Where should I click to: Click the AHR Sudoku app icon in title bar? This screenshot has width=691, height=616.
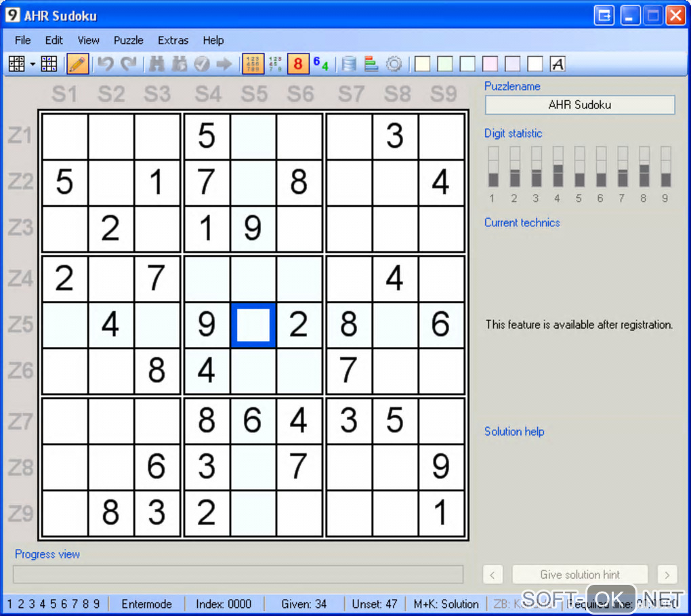pyautogui.click(x=12, y=15)
